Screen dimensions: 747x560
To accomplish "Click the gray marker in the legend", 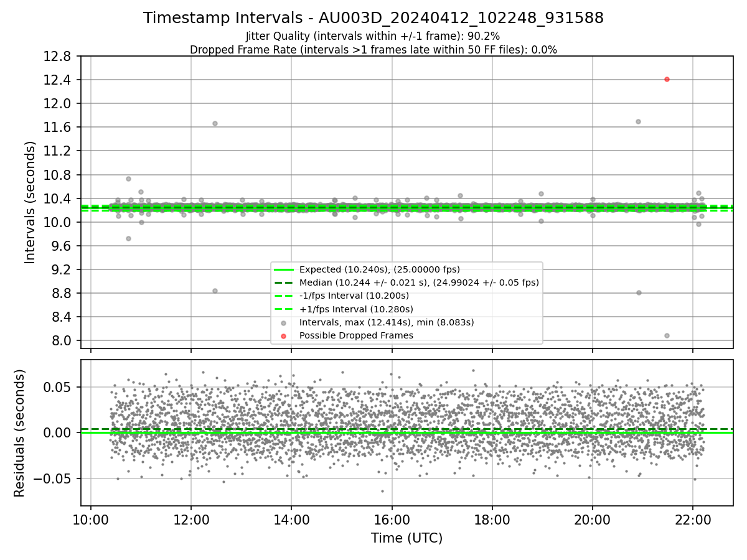I will pos(283,323).
